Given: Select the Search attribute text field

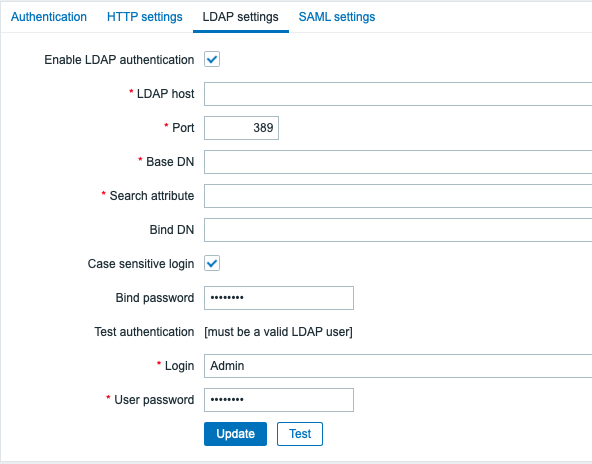Looking at the screenshot, I should (398, 196).
